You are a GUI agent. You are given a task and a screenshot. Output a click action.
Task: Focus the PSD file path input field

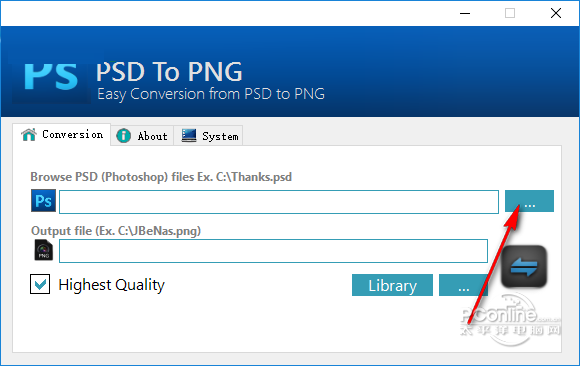(279, 202)
